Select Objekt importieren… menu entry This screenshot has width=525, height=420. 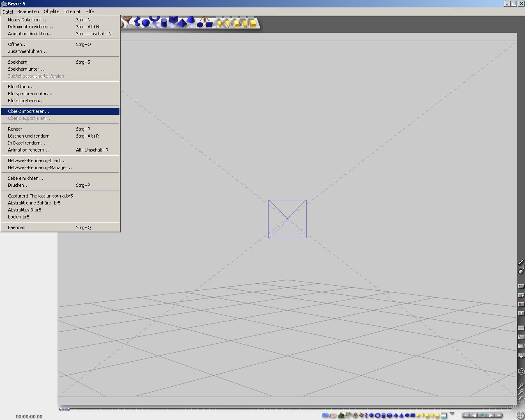[60, 111]
